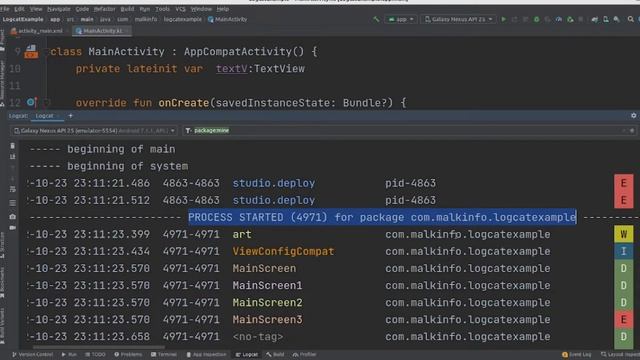The height and width of the screenshot is (360, 640).
Task: Click the yellow W warning level badge
Action: pyautogui.click(x=624, y=234)
